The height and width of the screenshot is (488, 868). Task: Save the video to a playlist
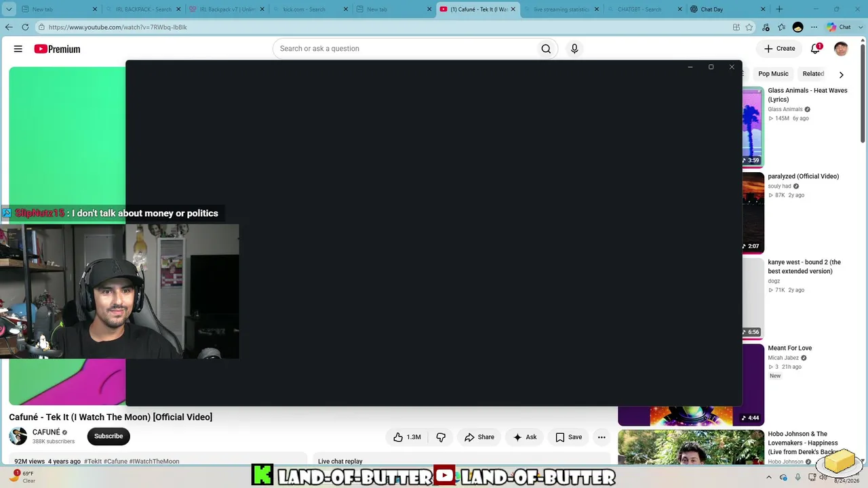click(x=569, y=437)
